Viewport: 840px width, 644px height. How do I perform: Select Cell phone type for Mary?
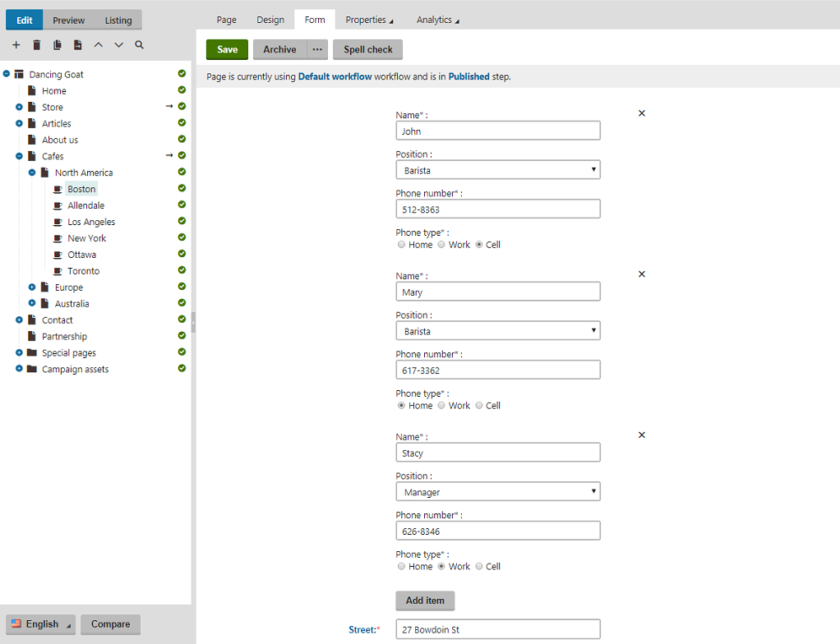(479, 406)
